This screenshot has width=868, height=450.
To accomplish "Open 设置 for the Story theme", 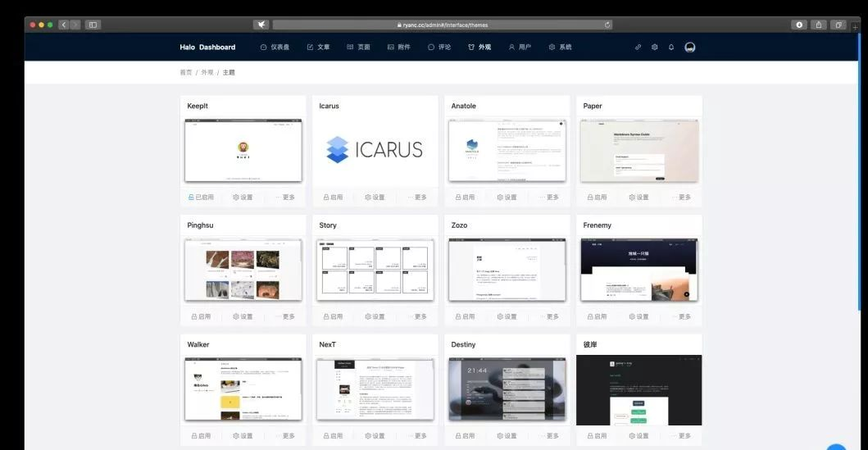I will pos(375,316).
